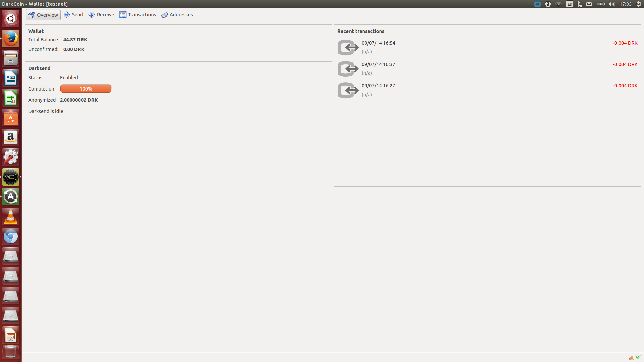The image size is (644, 362).
Task: Click the Darksend status 'Enabled' text
Action: tap(69, 78)
